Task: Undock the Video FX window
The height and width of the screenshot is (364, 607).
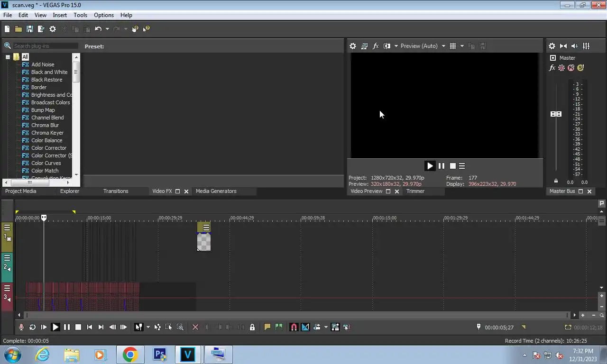Action: [x=178, y=191]
